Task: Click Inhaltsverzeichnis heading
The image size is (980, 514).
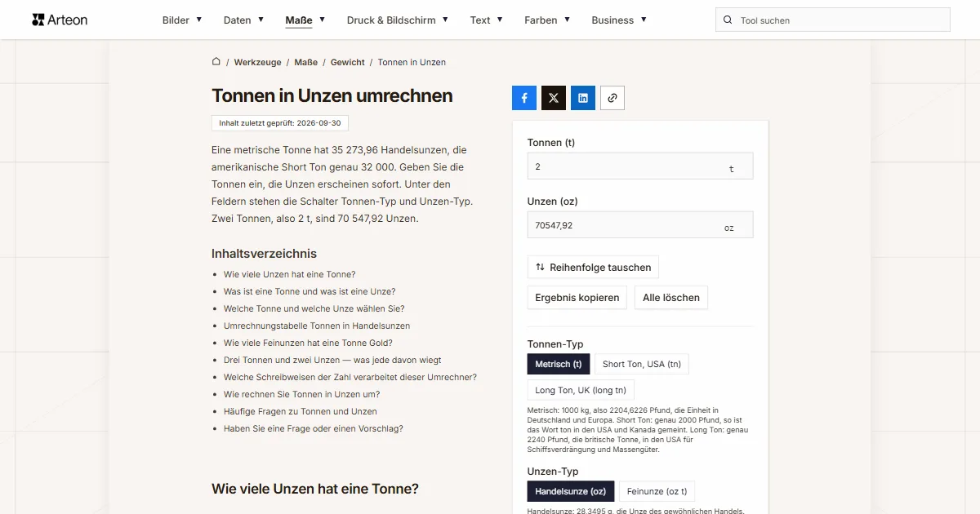Action: pyautogui.click(x=264, y=254)
